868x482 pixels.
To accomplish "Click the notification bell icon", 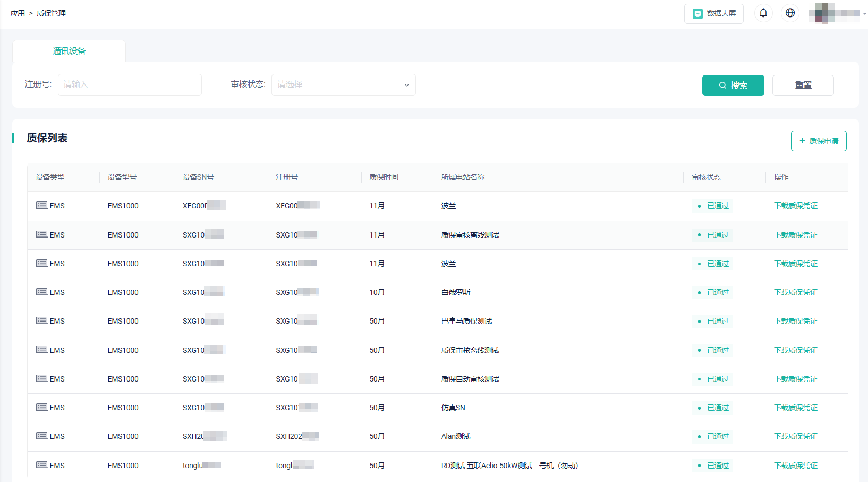I will pos(763,13).
